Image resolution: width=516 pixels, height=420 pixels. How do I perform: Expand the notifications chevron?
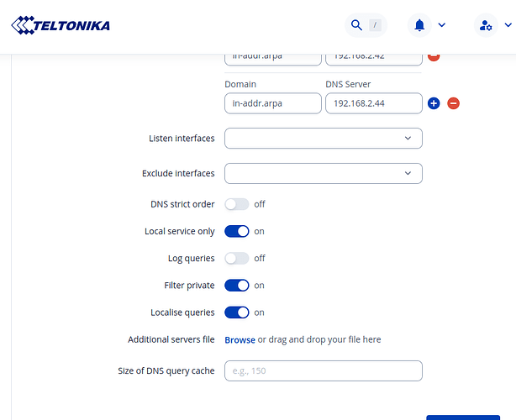tap(442, 25)
